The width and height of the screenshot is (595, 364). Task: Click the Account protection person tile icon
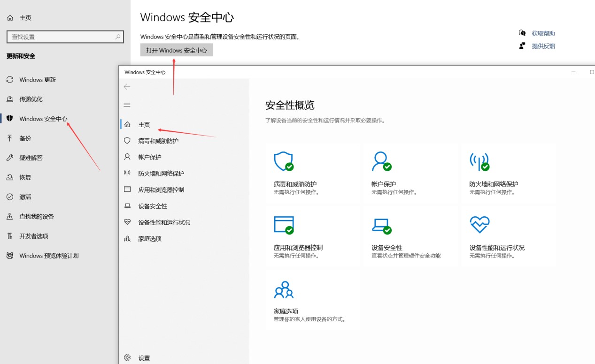pyautogui.click(x=381, y=161)
